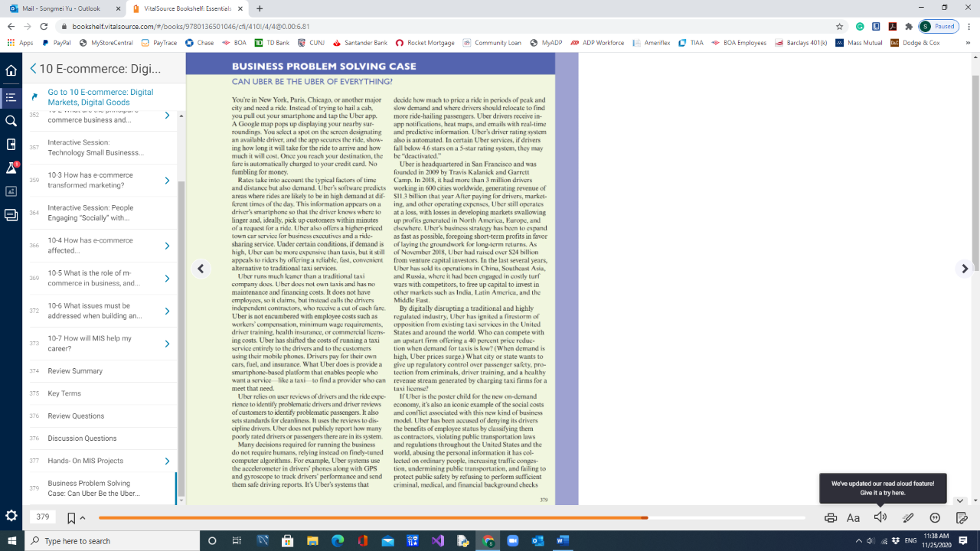Open the Dropbox tray icon
This screenshot has width=980, height=551.
click(897, 541)
